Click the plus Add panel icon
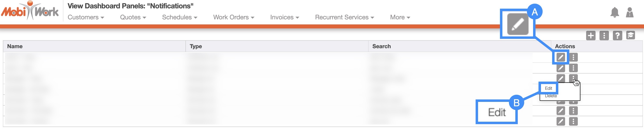The width and height of the screenshot is (644, 136). pyautogui.click(x=591, y=36)
